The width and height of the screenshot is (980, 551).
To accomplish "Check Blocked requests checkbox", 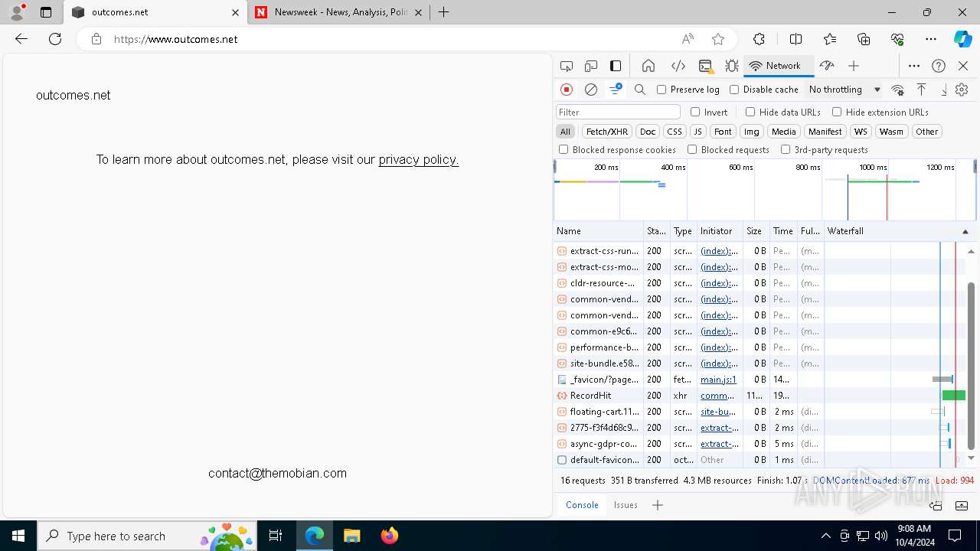I will click(692, 150).
